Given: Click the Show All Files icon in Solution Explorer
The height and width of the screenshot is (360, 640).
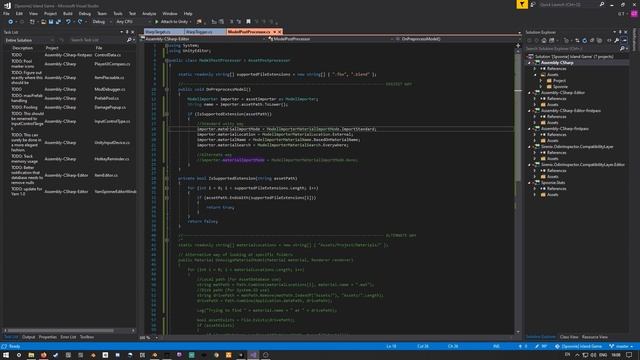Looking at the screenshot, I should pyautogui.click(x=599, y=40).
